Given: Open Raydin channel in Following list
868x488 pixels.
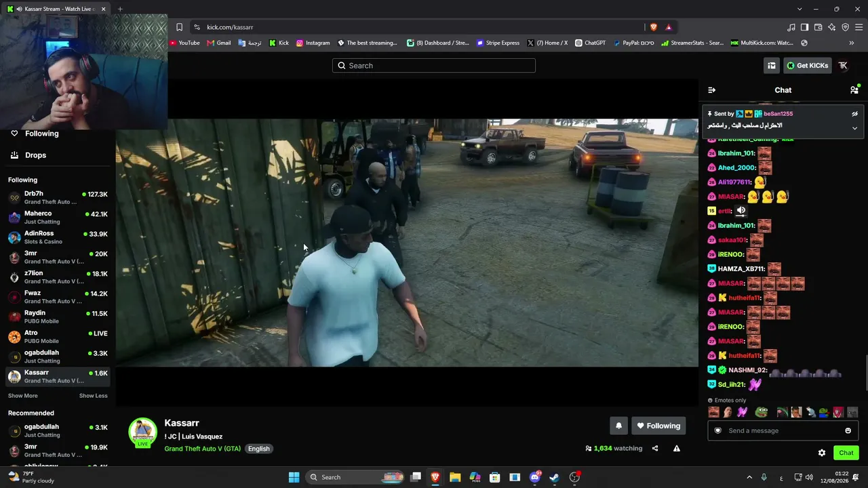Looking at the screenshot, I should click(58, 317).
